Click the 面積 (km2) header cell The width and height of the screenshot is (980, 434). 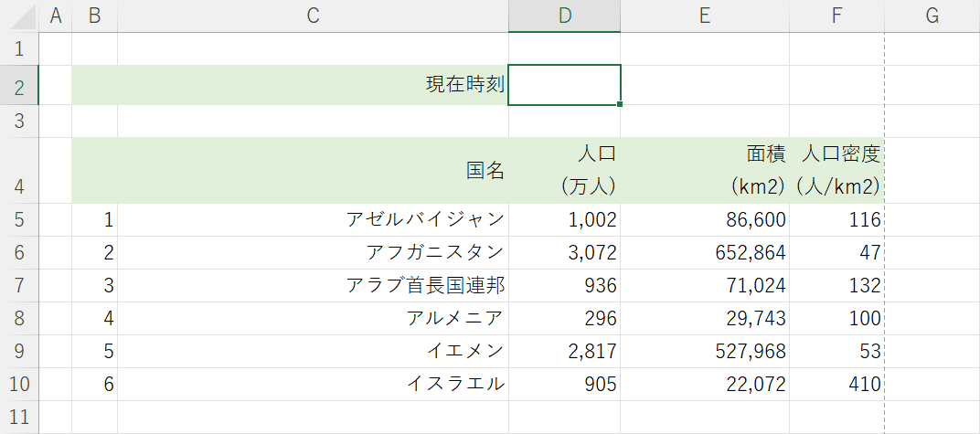pos(705,170)
